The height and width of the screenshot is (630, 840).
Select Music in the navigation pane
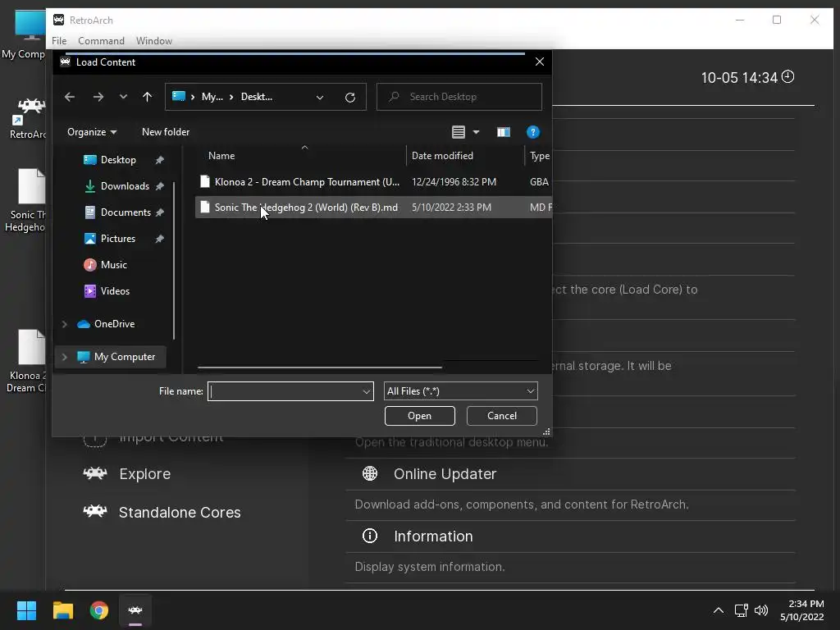point(113,265)
